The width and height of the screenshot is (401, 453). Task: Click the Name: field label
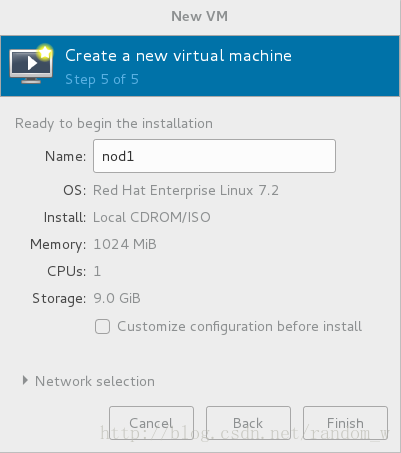(66, 156)
